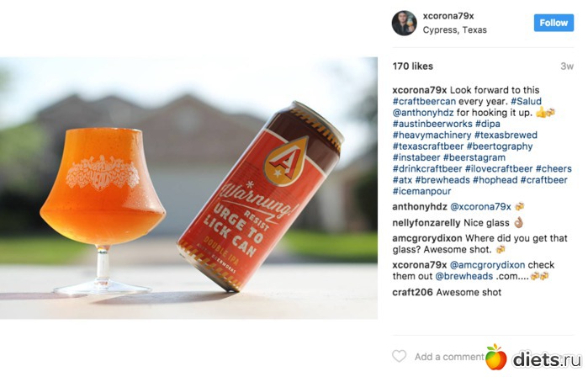Click the Add a comment field
Image resolution: width=588 pixels, height=377 pixels.
[449, 357]
